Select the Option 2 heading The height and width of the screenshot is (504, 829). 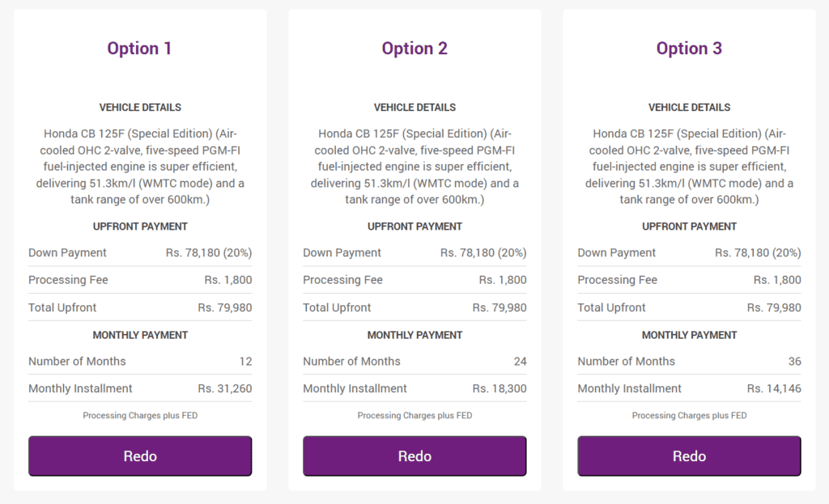pyautogui.click(x=414, y=49)
